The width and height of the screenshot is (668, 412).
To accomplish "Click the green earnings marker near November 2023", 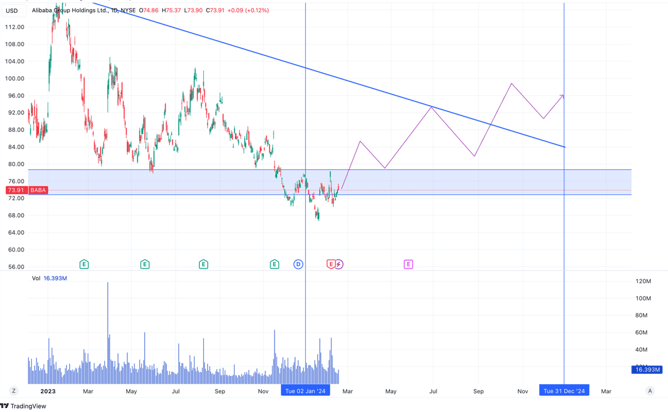I will 274,264.
